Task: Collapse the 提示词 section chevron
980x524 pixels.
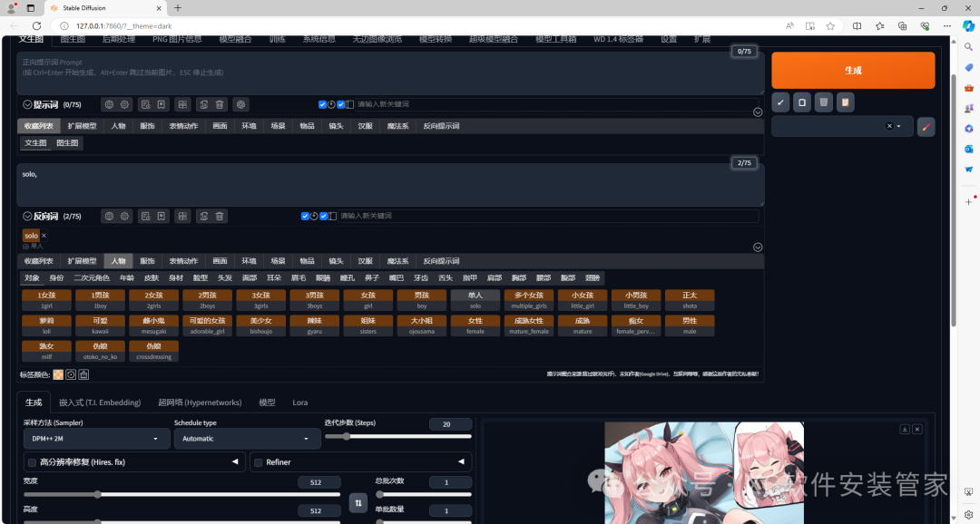Action: pyautogui.click(x=27, y=105)
